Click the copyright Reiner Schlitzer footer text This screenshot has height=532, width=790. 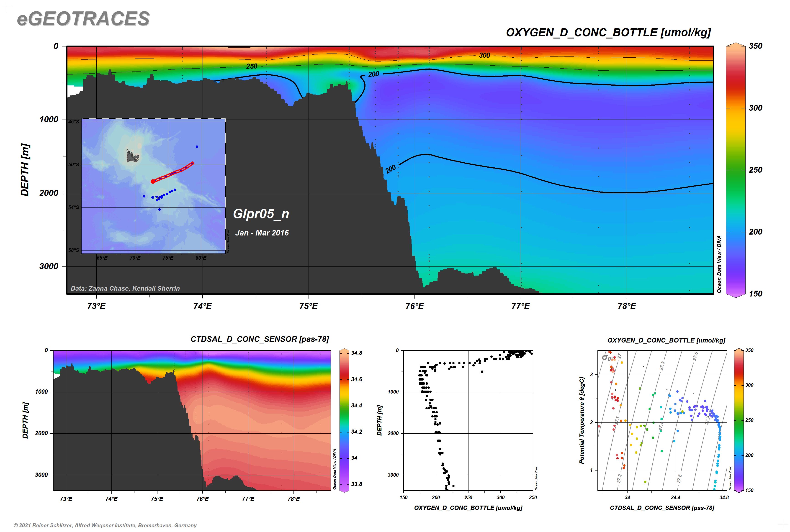[105, 525]
